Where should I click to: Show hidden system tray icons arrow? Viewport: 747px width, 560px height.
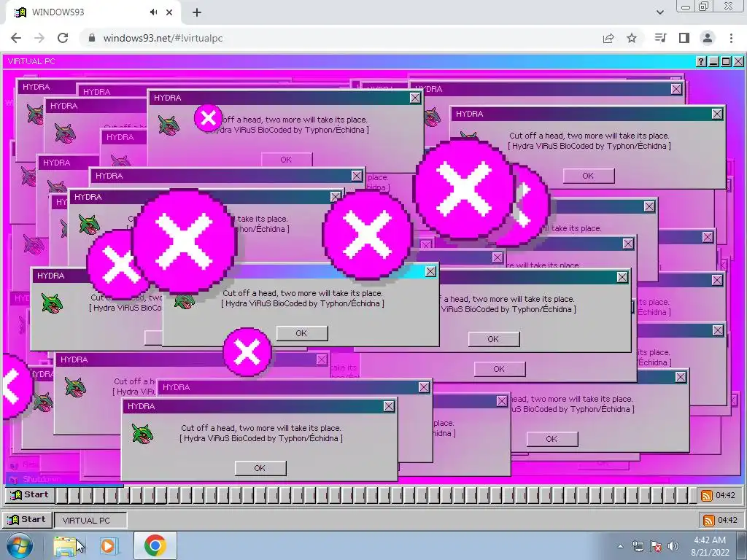point(620,546)
